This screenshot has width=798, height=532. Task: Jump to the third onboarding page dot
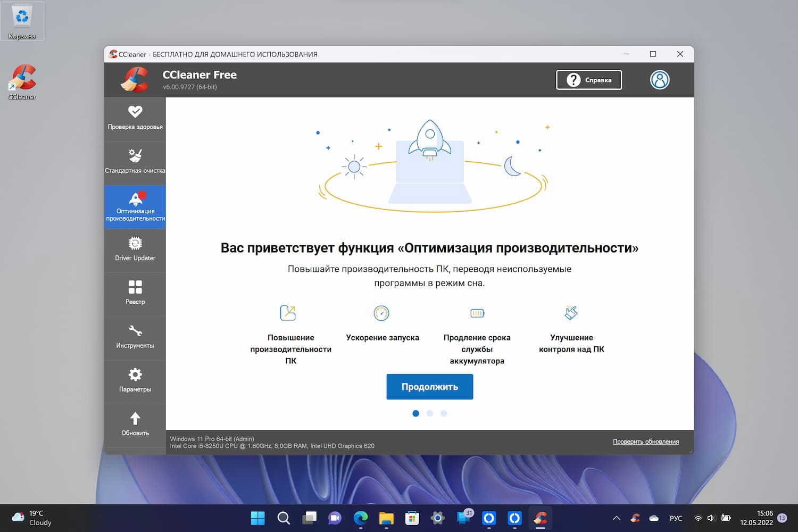point(444,413)
